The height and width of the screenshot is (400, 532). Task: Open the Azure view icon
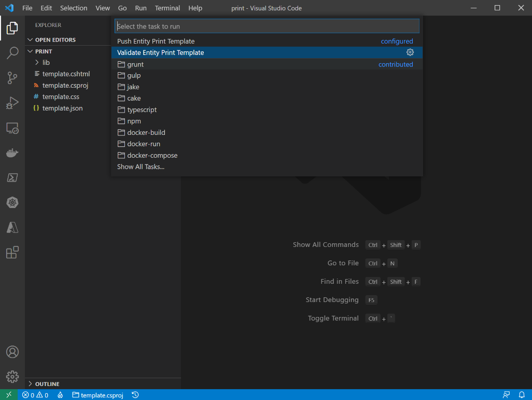tap(12, 227)
